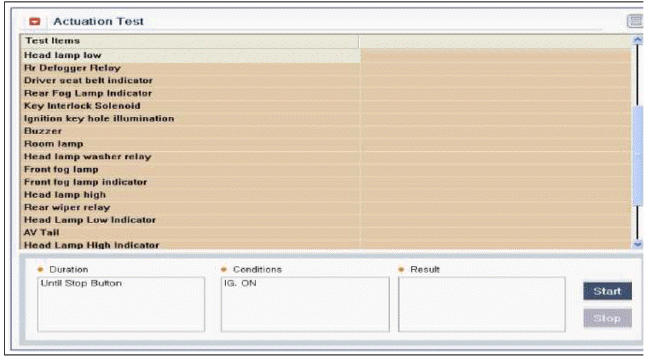Open the panel options icon at top right
The height and width of the screenshot is (362, 647).
pos(635,21)
